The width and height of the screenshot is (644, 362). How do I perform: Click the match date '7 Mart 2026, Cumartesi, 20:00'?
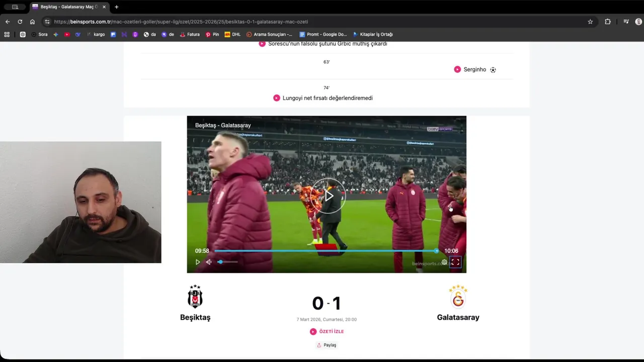coord(327,319)
